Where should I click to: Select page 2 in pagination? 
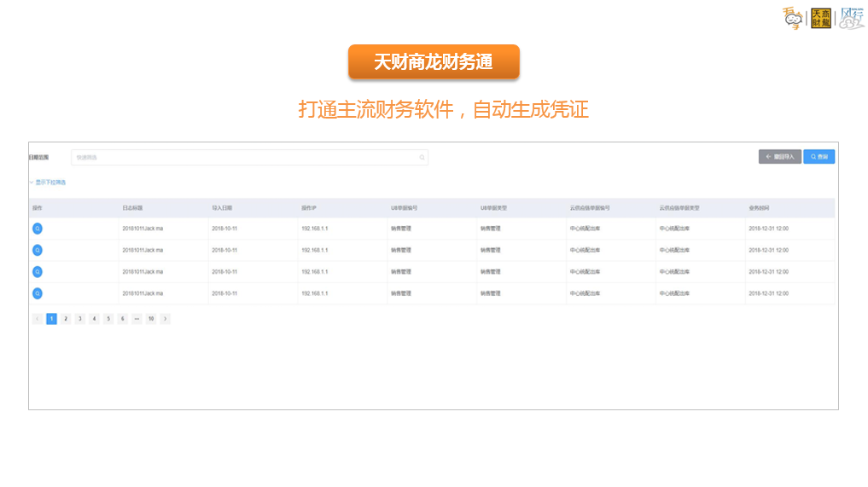pos(66,319)
